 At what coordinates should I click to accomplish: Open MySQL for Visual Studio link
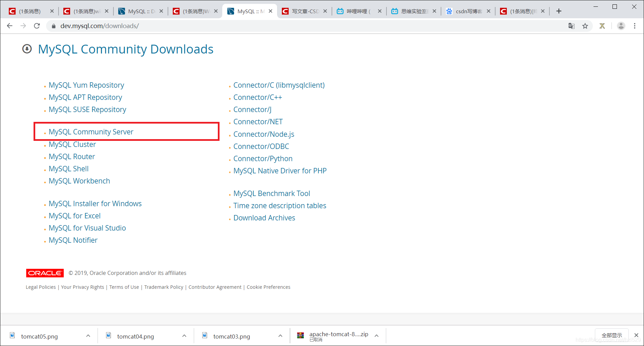87,228
